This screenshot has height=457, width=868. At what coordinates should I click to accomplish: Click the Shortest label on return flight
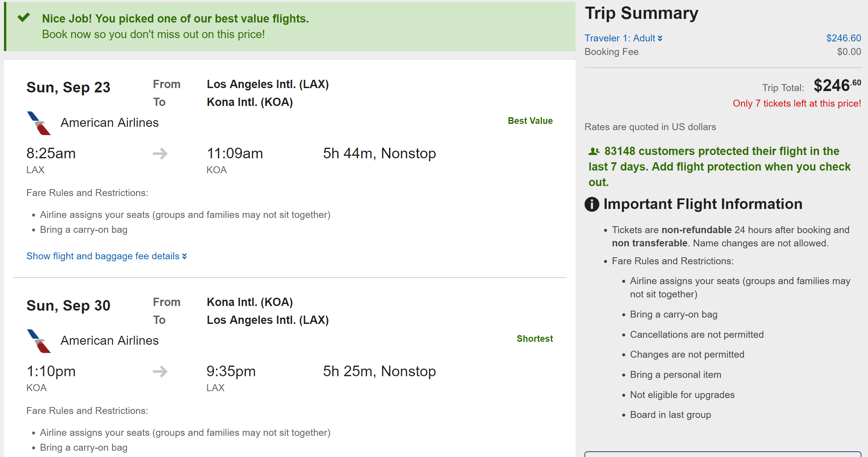pos(535,339)
